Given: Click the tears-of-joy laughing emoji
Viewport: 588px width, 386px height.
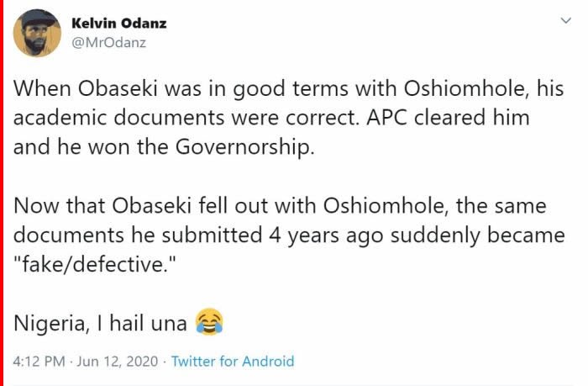Looking at the screenshot, I should [210, 322].
